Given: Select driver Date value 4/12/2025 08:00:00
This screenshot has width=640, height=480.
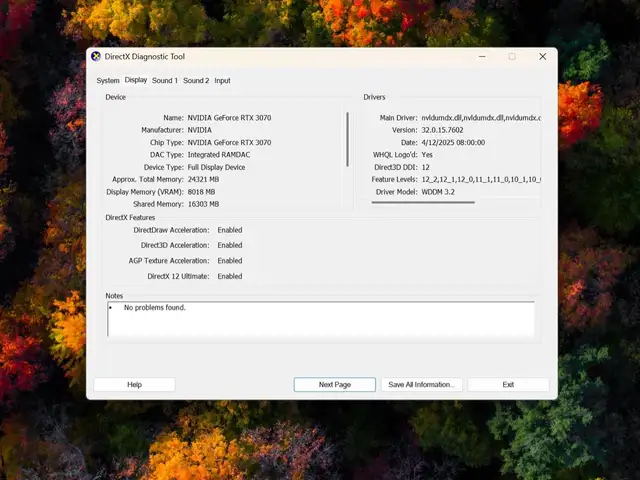Looking at the screenshot, I should 453,142.
